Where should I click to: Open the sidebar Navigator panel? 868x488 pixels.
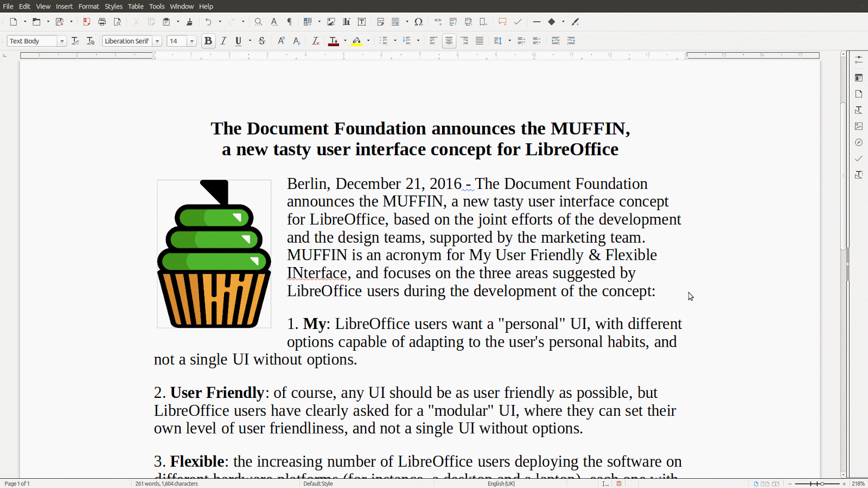859,142
